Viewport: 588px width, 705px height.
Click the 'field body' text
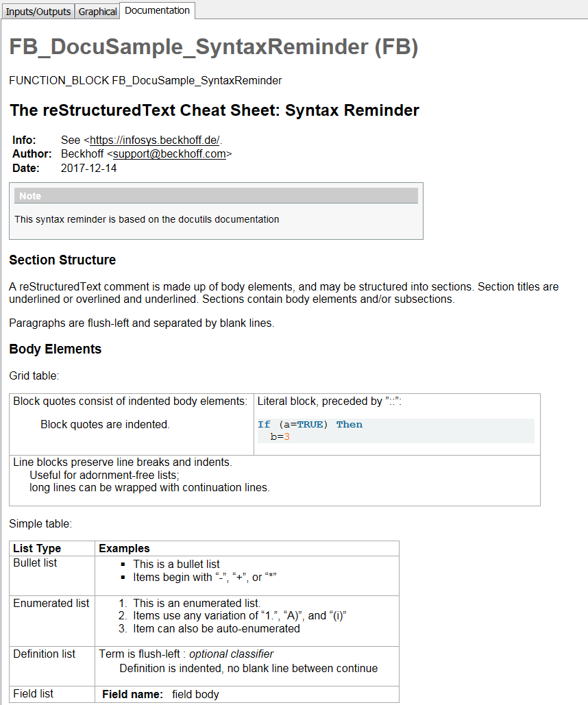(x=195, y=695)
